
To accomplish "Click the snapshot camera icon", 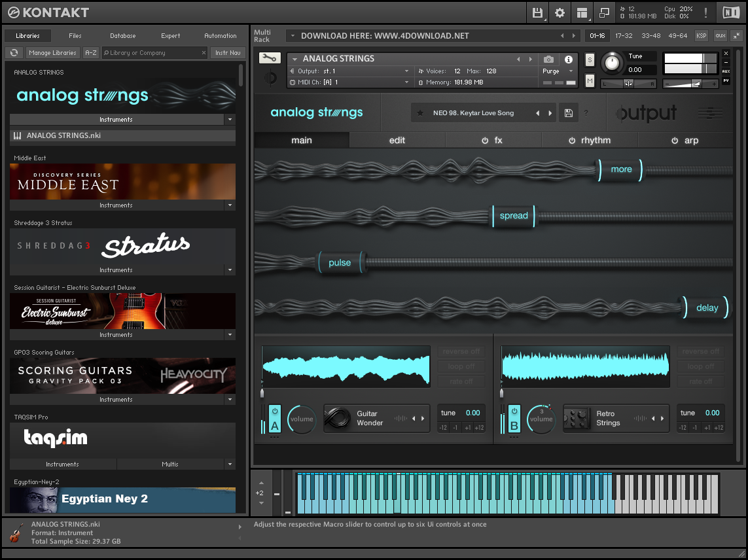I will (x=548, y=59).
